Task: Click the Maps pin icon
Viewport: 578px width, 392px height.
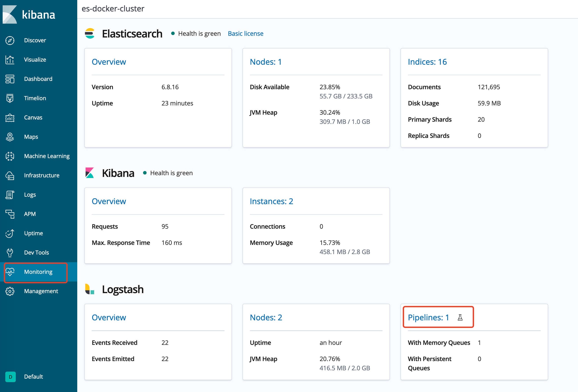Action: tap(10, 137)
